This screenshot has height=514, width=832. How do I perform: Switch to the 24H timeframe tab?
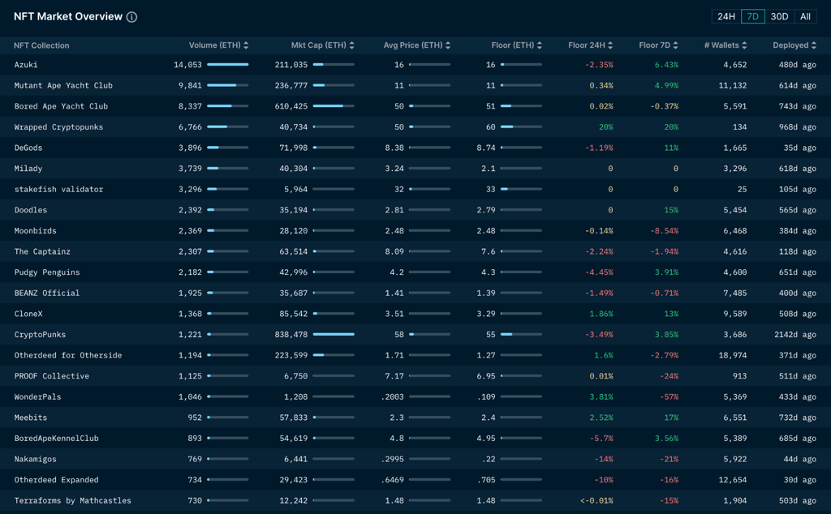(x=726, y=16)
